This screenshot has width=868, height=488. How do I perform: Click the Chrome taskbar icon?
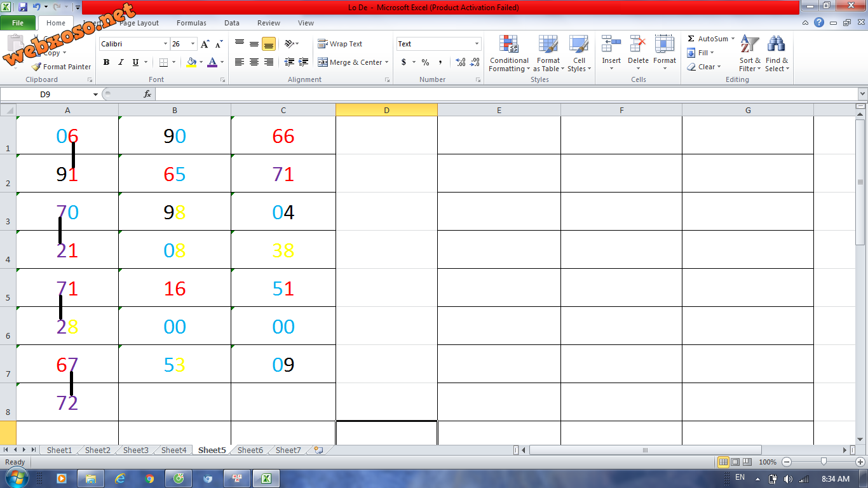point(149,478)
